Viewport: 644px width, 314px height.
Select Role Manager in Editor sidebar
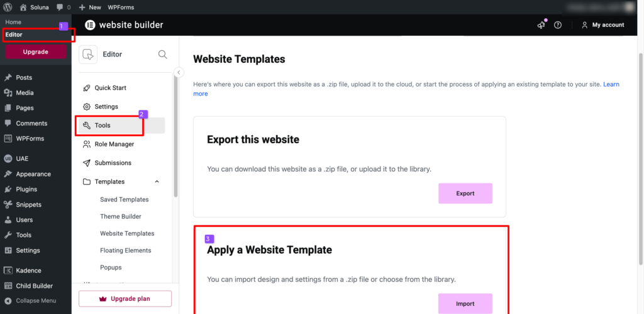(114, 144)
